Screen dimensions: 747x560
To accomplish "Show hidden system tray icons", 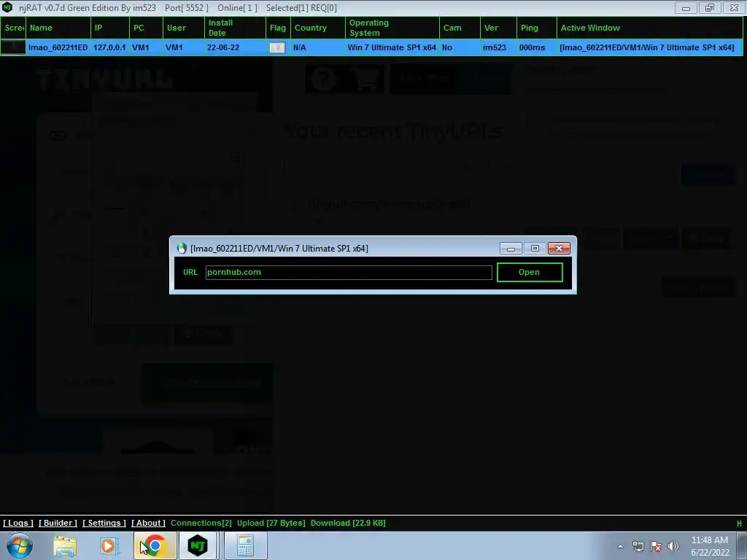I will 620,546.
